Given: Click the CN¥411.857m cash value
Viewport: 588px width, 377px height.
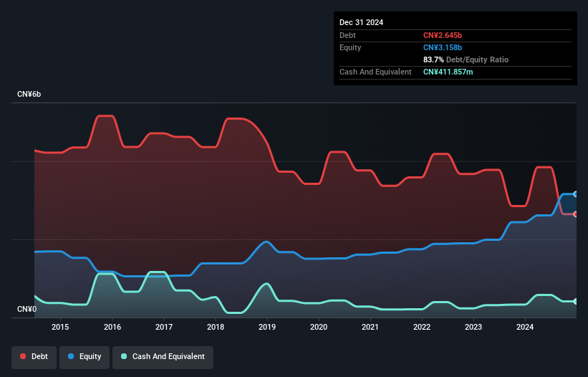Looking at the screenshot, I should click(448, 72).
